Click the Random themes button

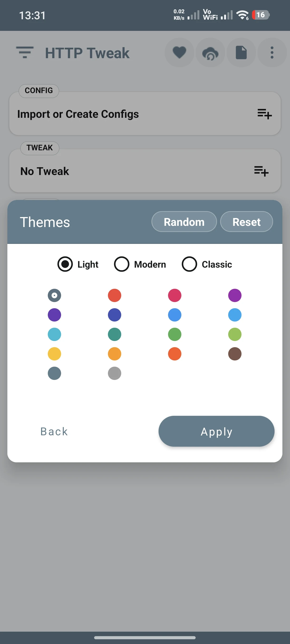pos(184,222)
